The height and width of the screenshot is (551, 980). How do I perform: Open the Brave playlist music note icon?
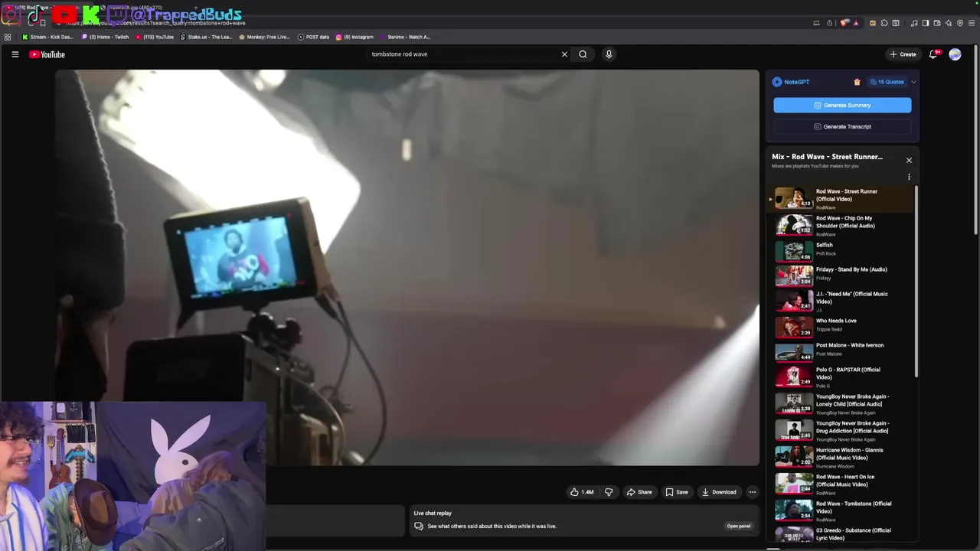point(914,23)
